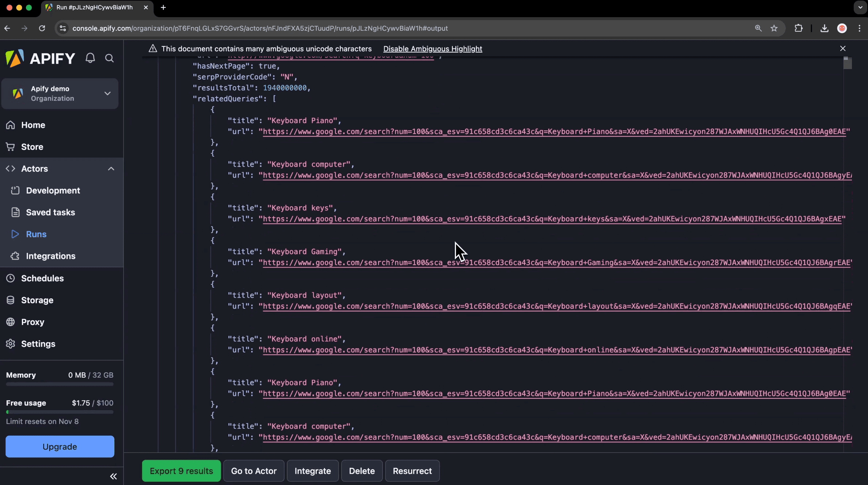The width and height of the screenshot is (868, 485).
Task: Open the sidebar search magnifier icon
Action: 109,58
